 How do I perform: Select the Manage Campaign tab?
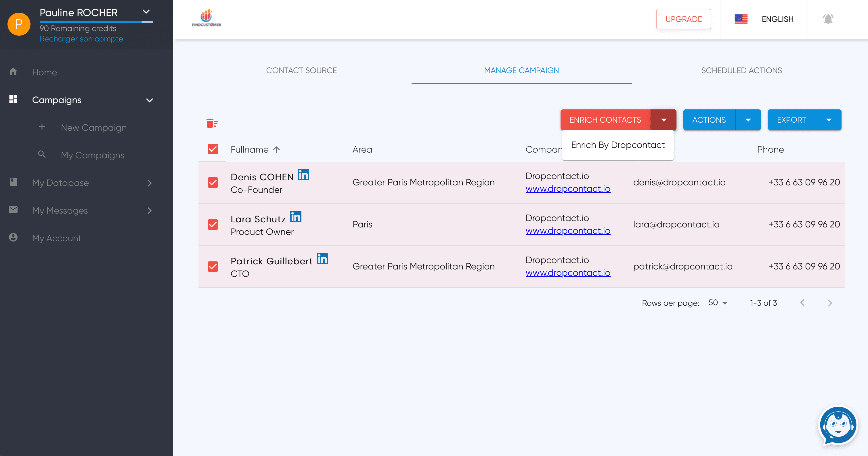pos(521,70)
